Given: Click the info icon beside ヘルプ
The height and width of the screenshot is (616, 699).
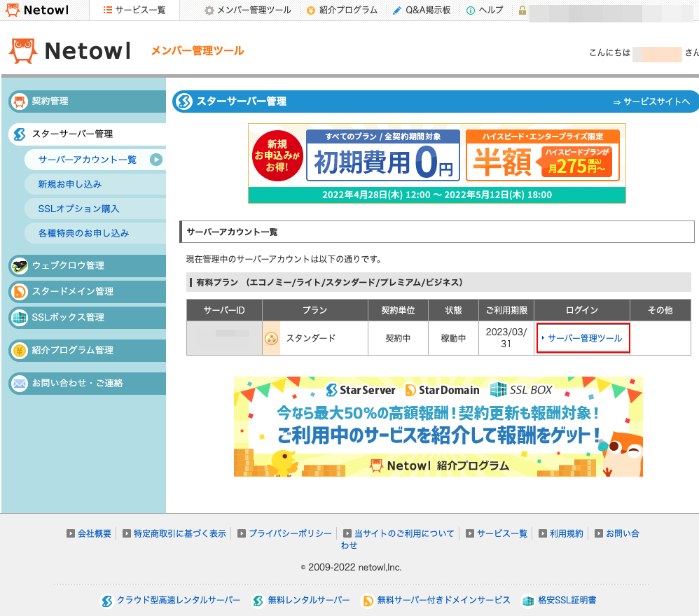Looking at the screenshot, I should coord(470,10).
